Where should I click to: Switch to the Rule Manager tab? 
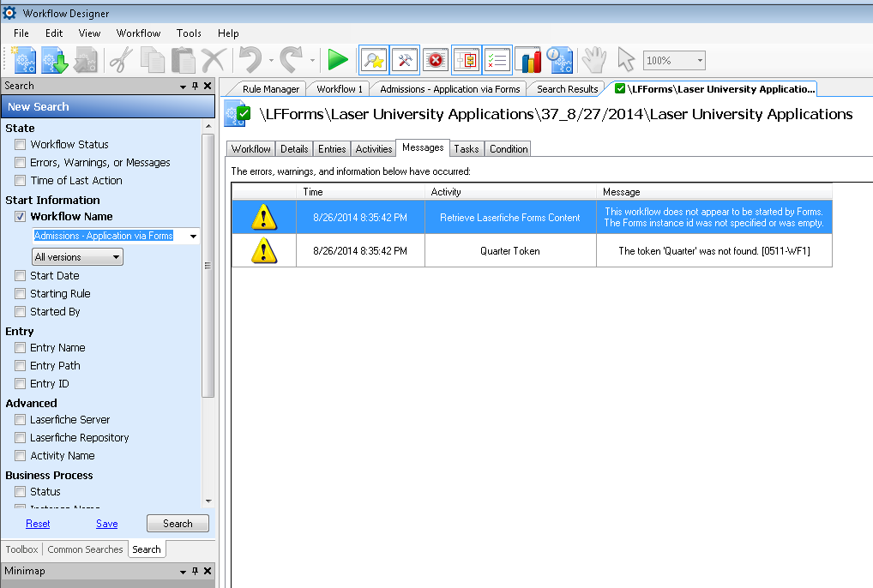(x=271, y=89)
